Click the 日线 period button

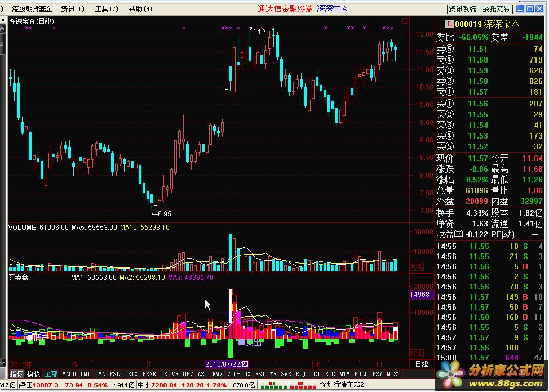pos(422,364)
